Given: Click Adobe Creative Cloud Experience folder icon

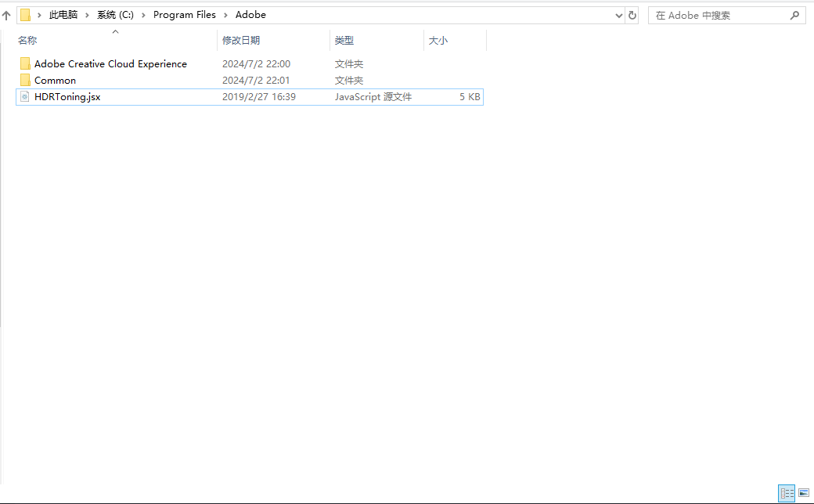Looking at the screenshot, I should tap(25, 64).
